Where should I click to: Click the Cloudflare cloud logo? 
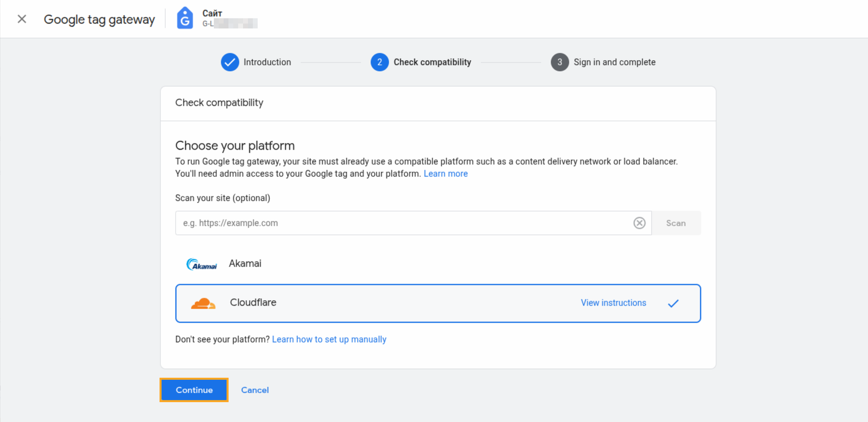pos(203,303)
